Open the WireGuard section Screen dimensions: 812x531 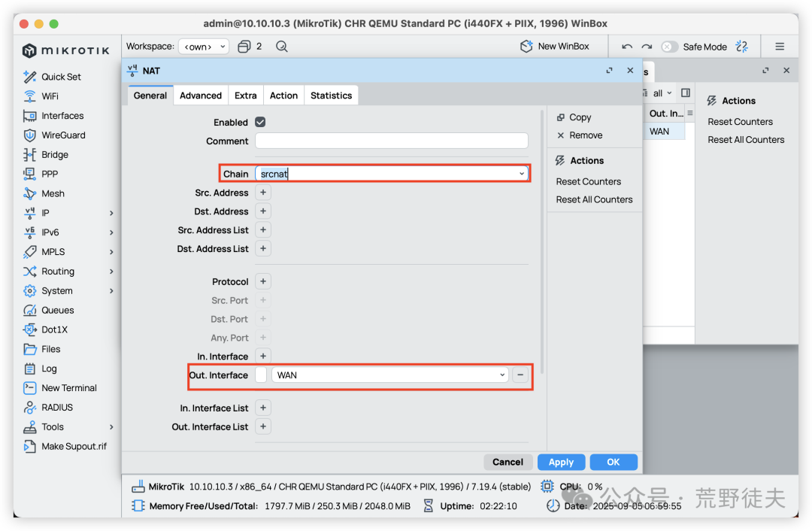54,135
